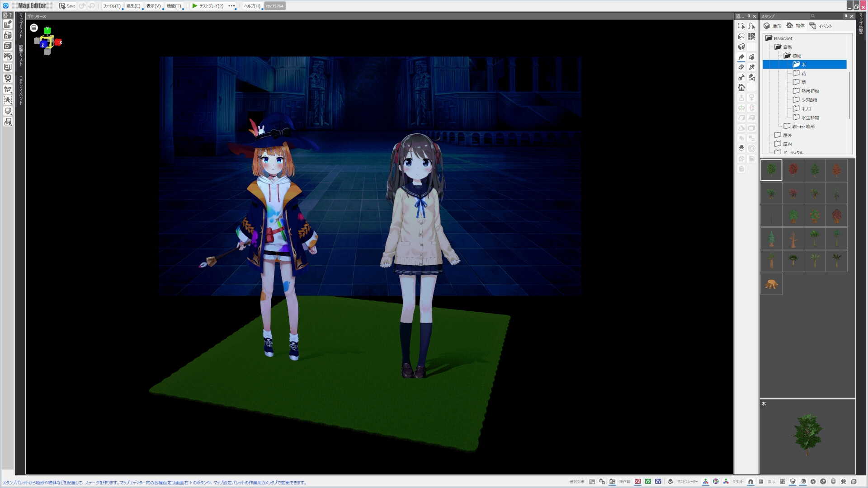The image size is (868, 488).
Task: Open the database icon in left sidebar
Action: click(x=8, y=46)
